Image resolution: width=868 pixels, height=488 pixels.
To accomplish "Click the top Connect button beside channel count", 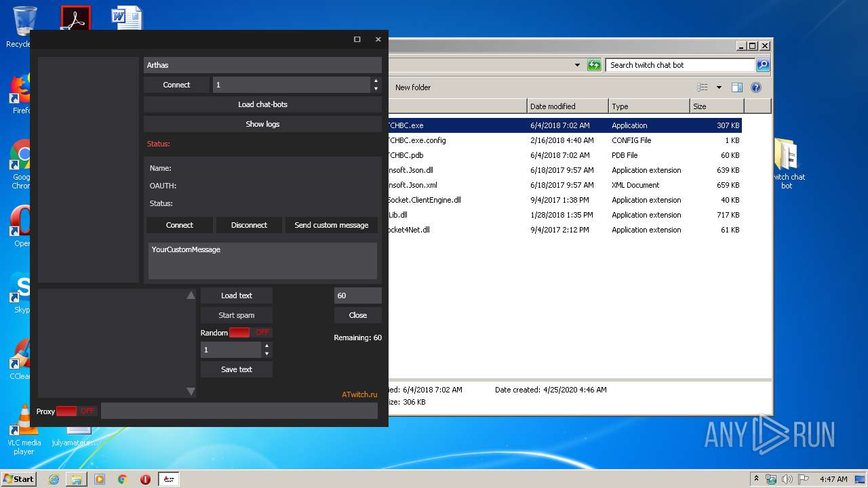I will pyautogui.click(x=176, y=85).
